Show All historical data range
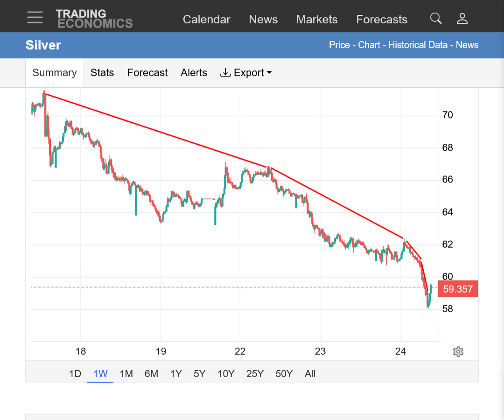This screenshot has width=504, height=420. click(310, 374)
